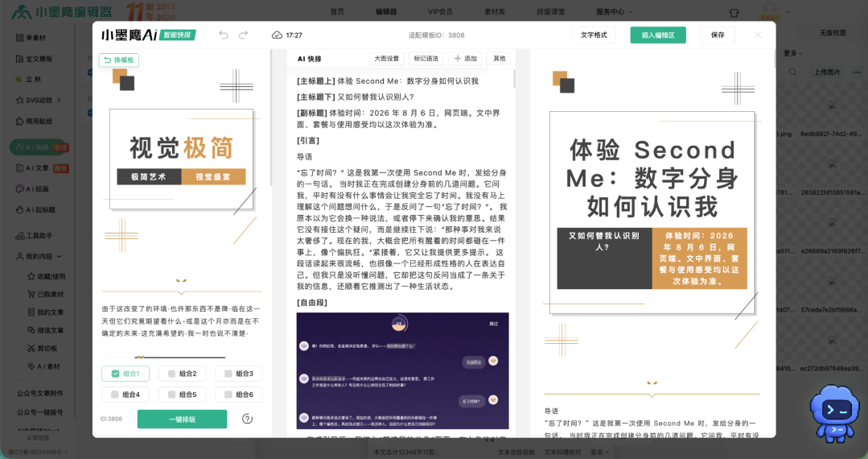Open 工具助手 in the left sidebar
The height and width of the screenshot is (459, 868).
click(35, 236)
